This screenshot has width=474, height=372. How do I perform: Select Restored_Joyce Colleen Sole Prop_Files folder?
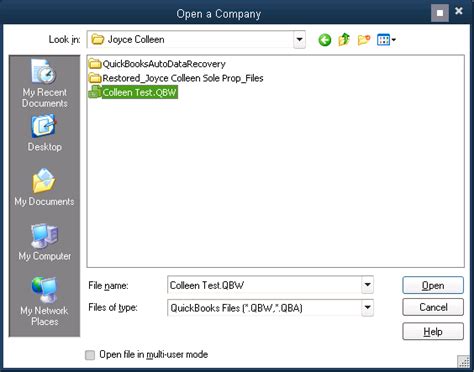176,78
